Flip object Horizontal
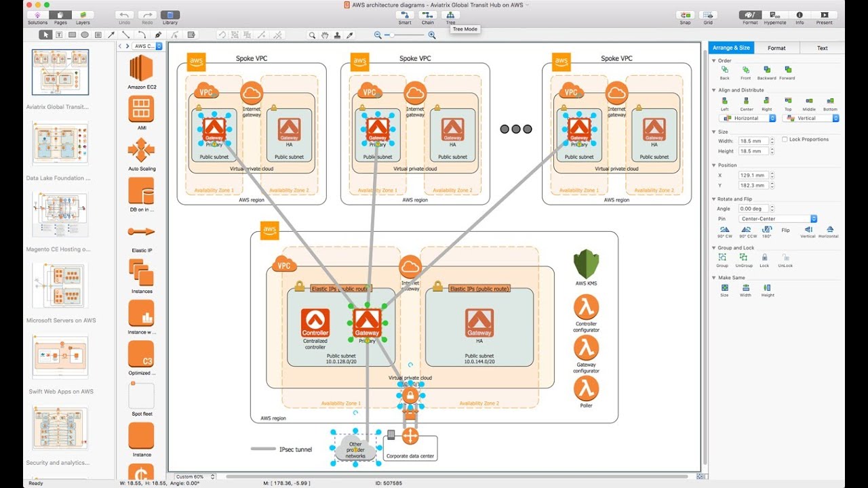868x488 pixels. coord(829,232)
